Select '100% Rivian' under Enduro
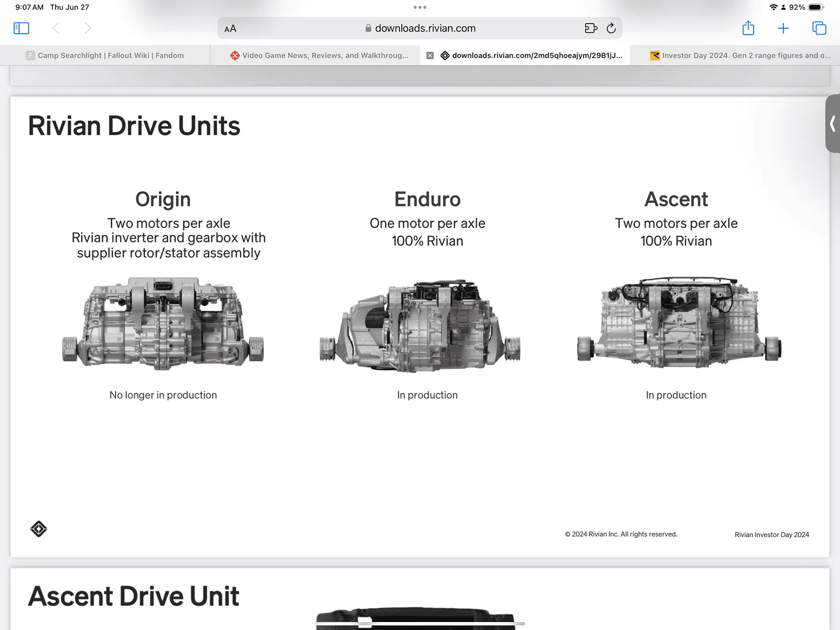 tap(427, 241)
